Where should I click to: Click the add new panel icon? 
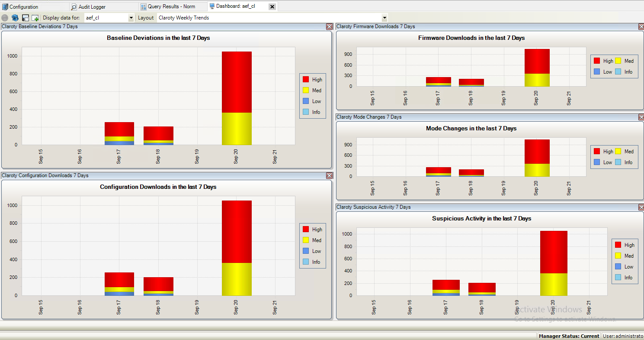35,18
